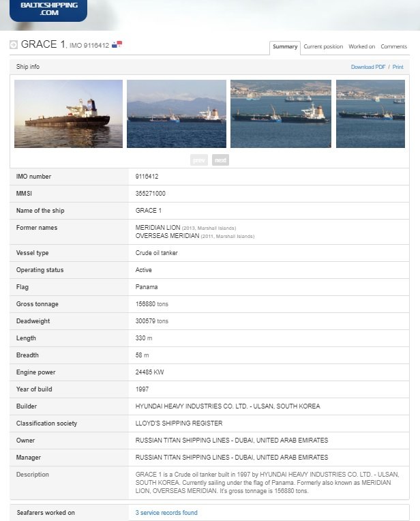Click the year of build value 1997
Screen dimensions: 420x521
[x=142, y=389]
